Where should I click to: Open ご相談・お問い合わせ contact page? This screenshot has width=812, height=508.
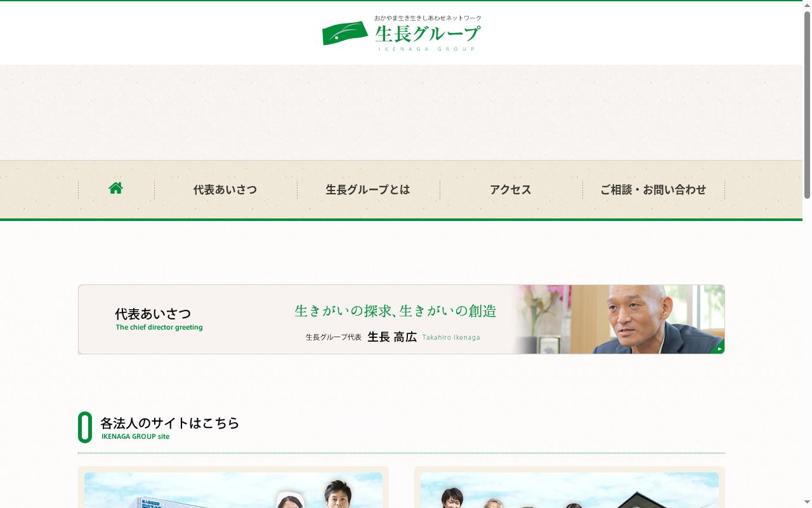tap(653, 189)
